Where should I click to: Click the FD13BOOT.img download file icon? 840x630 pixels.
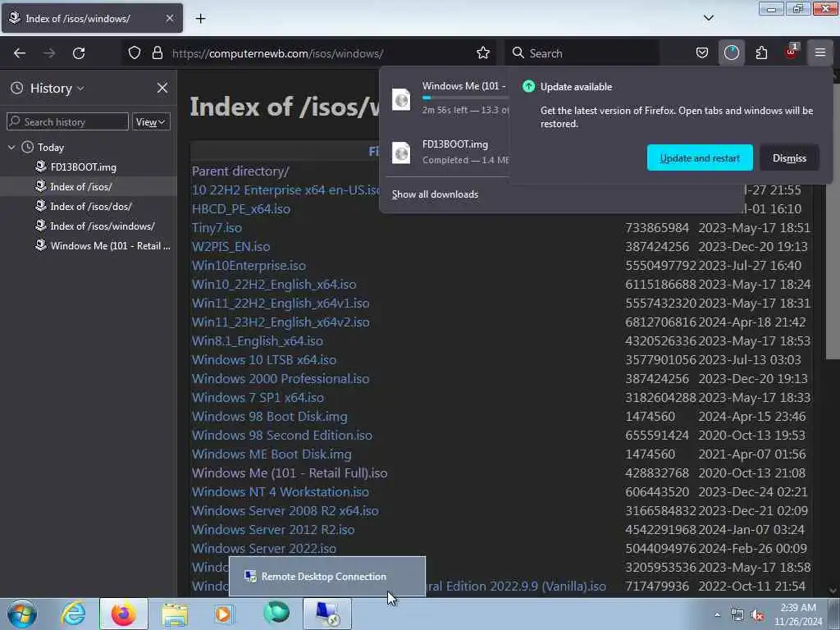tap(401, 153)
